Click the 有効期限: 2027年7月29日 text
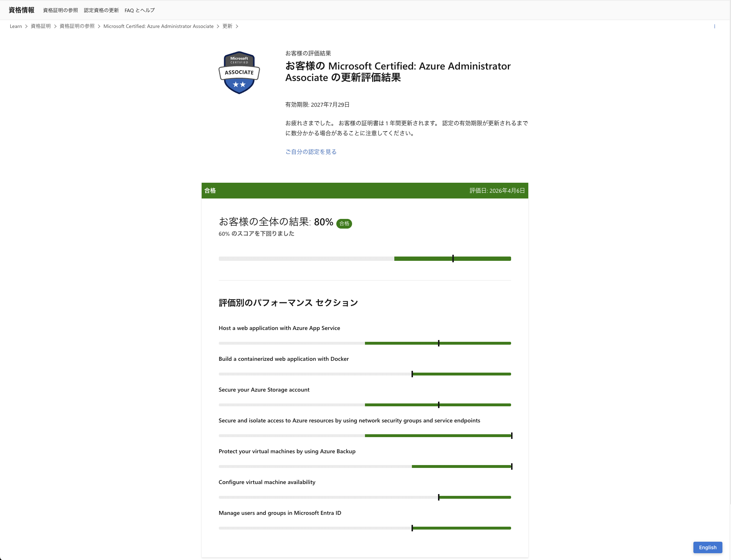Viewport: 731px width, 560px height. point(317,105)
